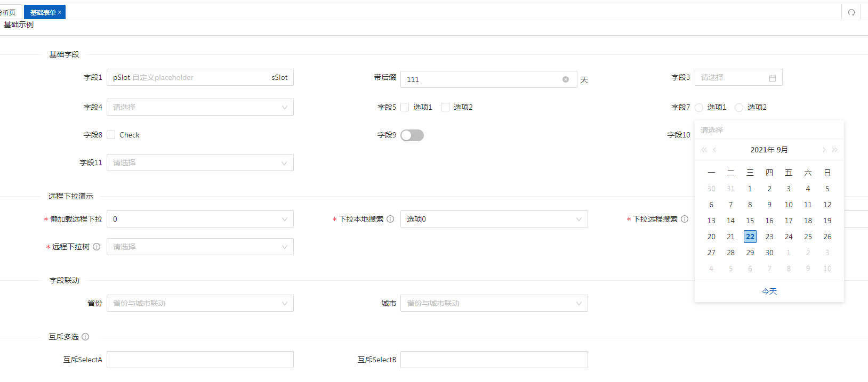This screenshot has height=382, width=868.
Task: Click the refresh icon at top right
Action: pos(851,12)
